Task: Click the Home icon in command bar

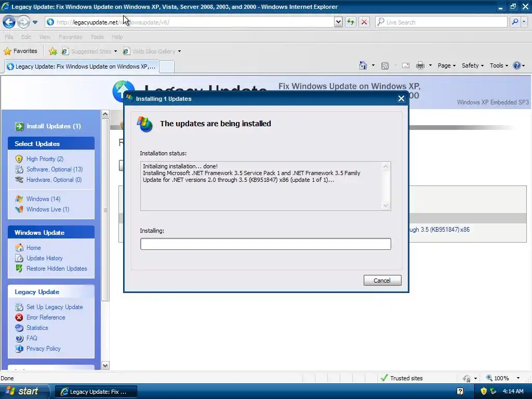Action: (x=363, y=65)
